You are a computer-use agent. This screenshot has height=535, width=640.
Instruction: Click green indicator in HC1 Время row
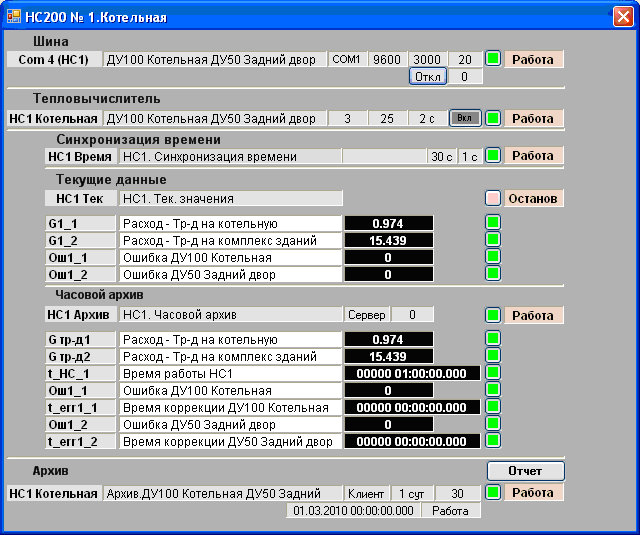pos(493,155)
